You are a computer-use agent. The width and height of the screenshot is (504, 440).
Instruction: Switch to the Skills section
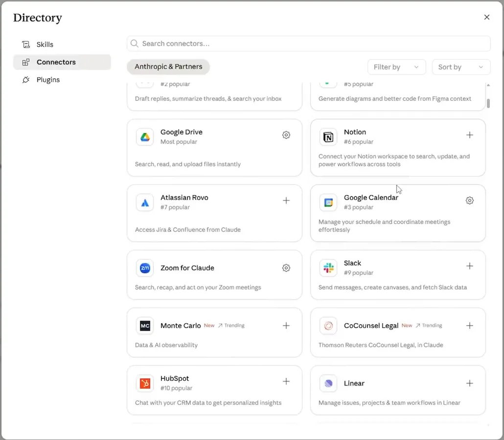[x=62, y=44]
